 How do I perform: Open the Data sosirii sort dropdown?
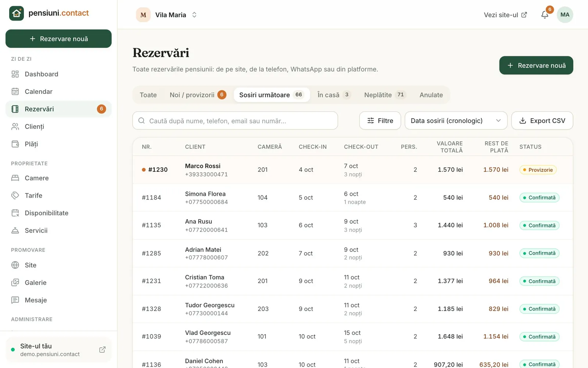pos(456,121)
